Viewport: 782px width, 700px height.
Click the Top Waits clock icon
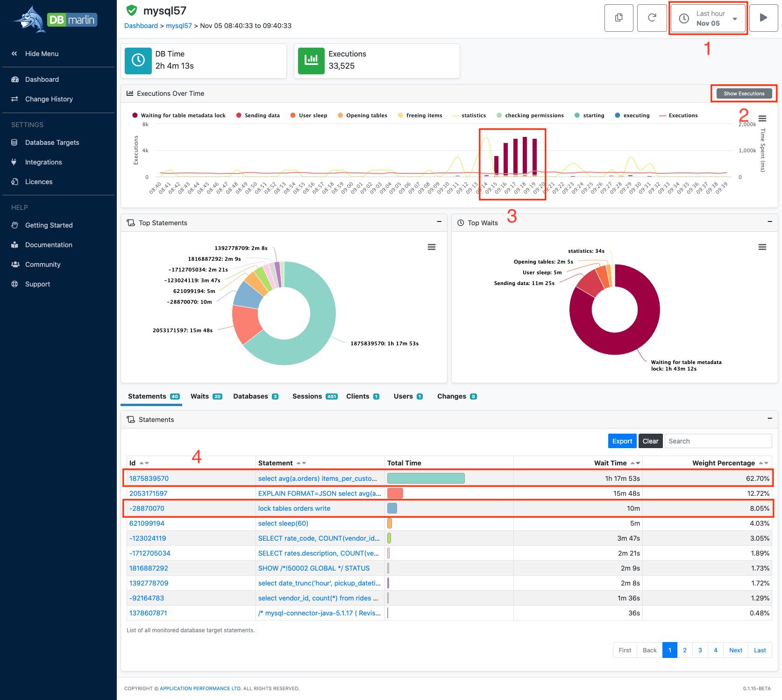click(x=461, y=223)
